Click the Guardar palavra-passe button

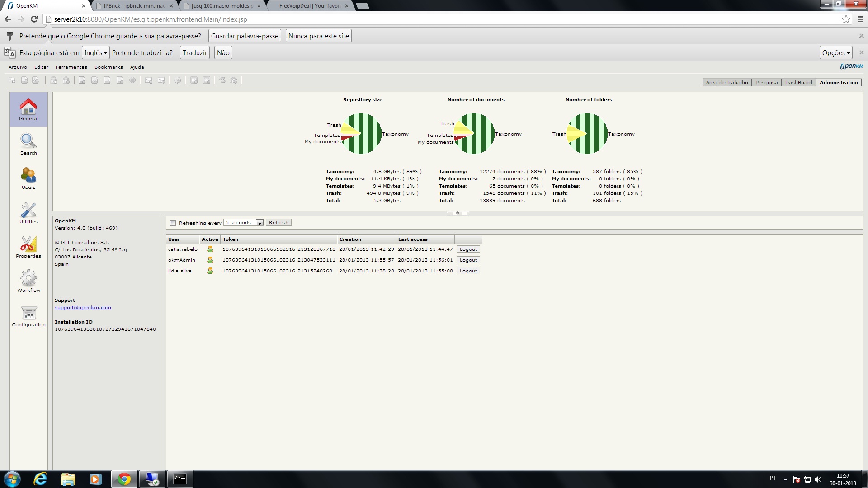point(245,36)
